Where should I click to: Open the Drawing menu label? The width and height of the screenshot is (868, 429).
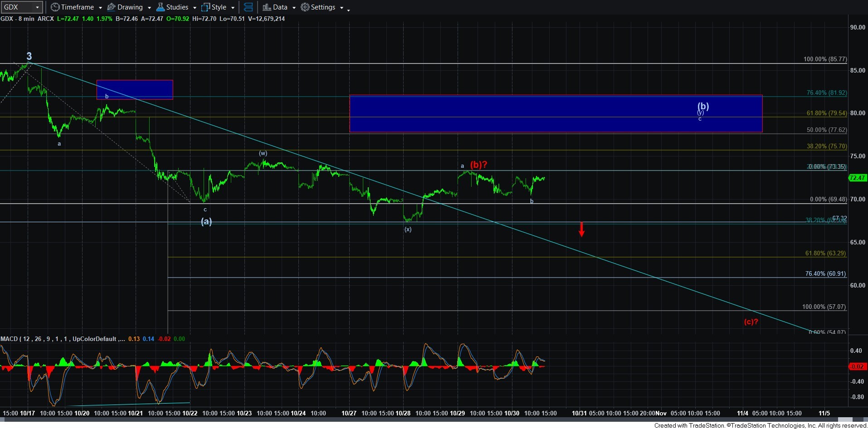pyautogui.click(x=130, y=7)
